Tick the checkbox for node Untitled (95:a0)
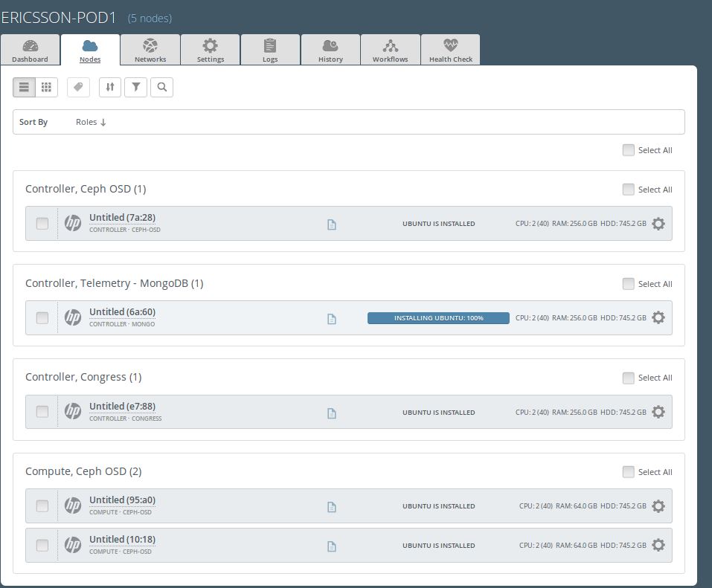The height and width of the screenshot is (588, 712). [x=42, y=505]
